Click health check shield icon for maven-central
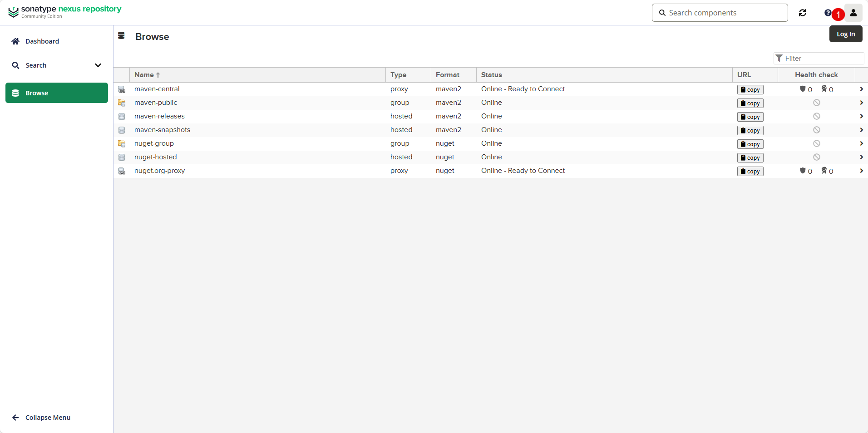The image size is (868, 433). tap(803, 89)
